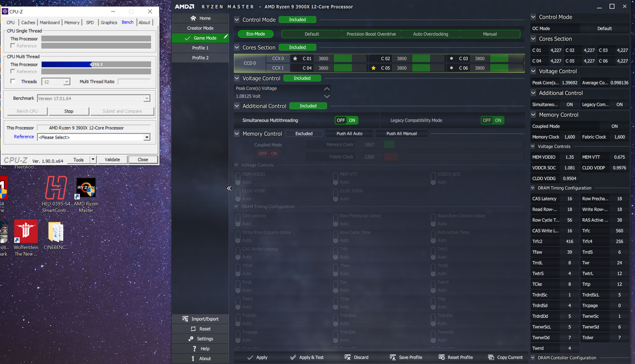The width and height of the screenshot is (635, 364).
Task: Toggle Simultaneous Multithreading OFF/ON switch
Action: 346,120
